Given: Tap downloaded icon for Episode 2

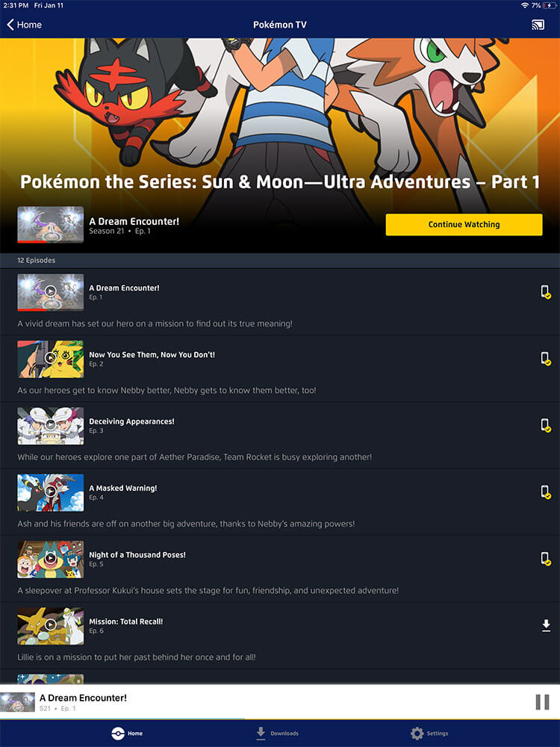Looking at the screenshot, I should coord(546,359).
